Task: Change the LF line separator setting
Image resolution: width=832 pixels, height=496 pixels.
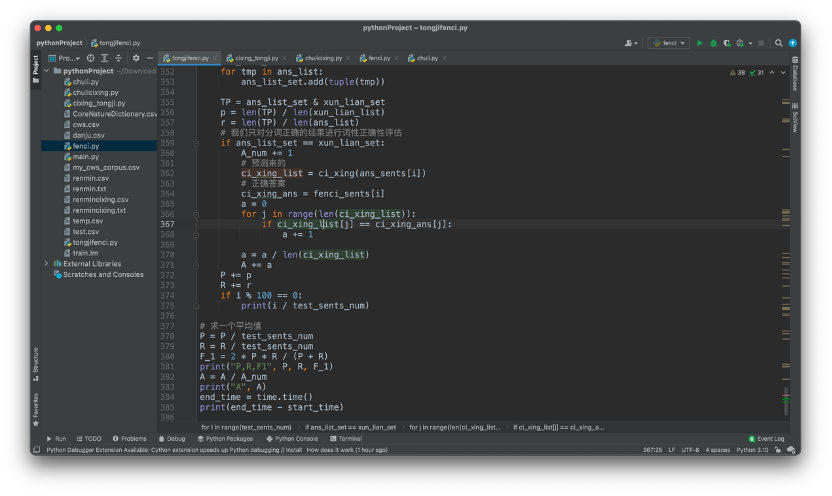Action: tap(672, 450)
